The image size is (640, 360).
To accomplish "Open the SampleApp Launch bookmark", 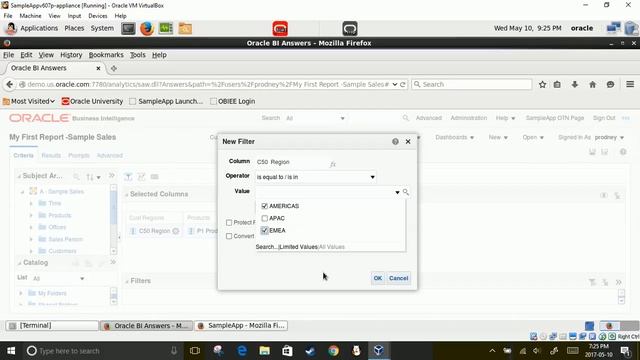I will click(x=166, y=101).
